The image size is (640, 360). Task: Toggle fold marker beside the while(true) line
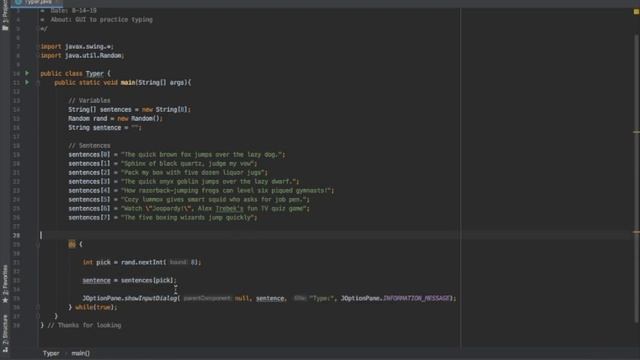click(x=38, y=307)
